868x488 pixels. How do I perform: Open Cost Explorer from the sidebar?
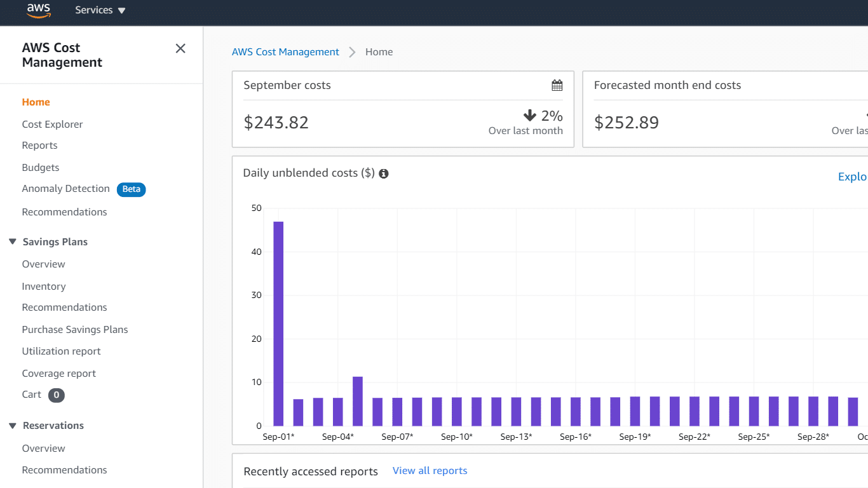(52, 125)
